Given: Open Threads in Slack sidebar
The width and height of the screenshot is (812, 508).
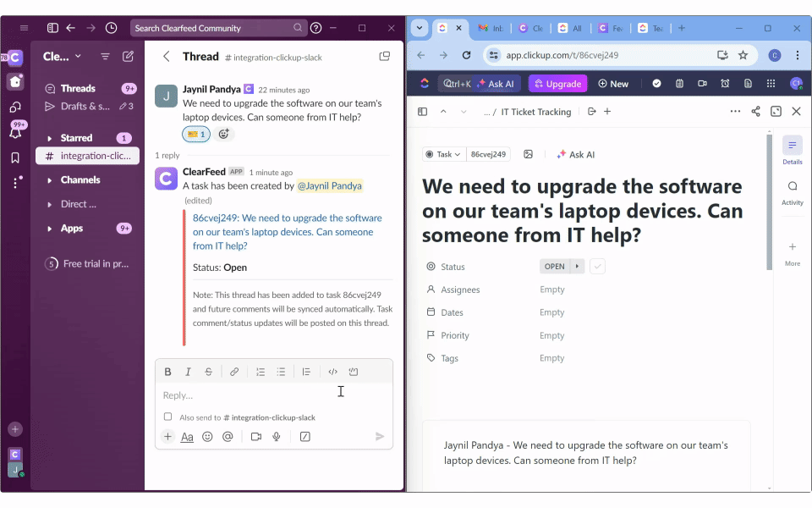Looking at the screenshot, I should coord(77,88).
